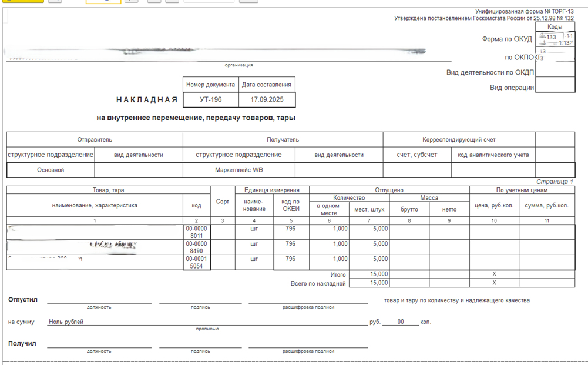Click the "Ноль рублей" amount in words
The image size is (588, 365).
[x=66, y=322]
